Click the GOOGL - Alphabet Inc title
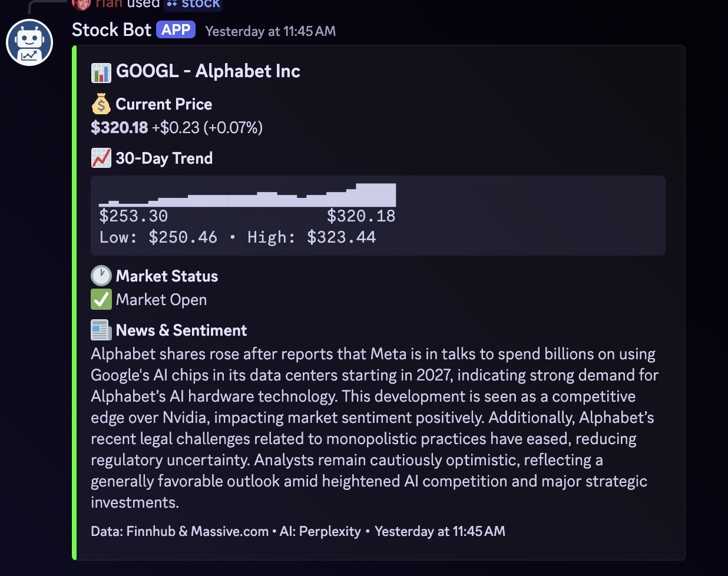Image resolution: width=728 pixels, height=576 pixels. [x=208, y=71]
